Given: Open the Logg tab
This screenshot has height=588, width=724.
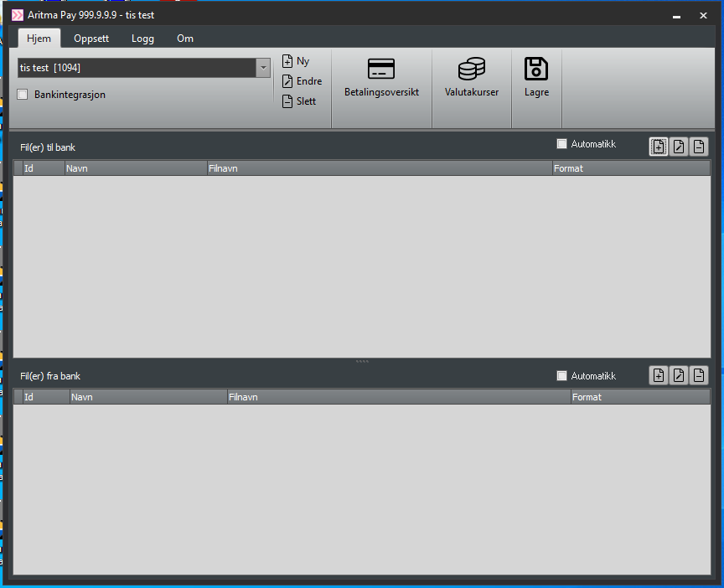Looking at the screenshot, I should coord(142,39).
